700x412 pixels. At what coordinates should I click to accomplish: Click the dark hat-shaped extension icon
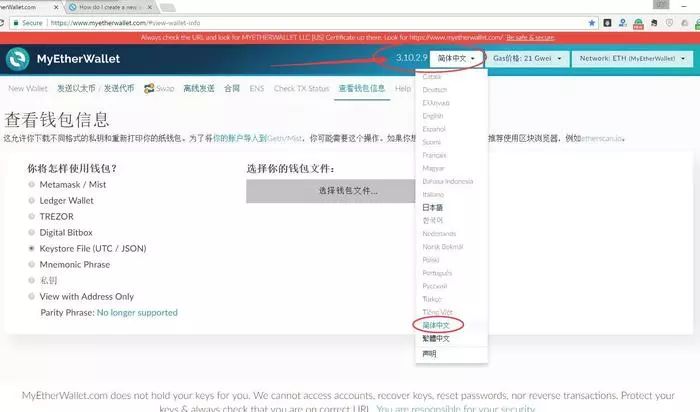click(x=654, y=22)
